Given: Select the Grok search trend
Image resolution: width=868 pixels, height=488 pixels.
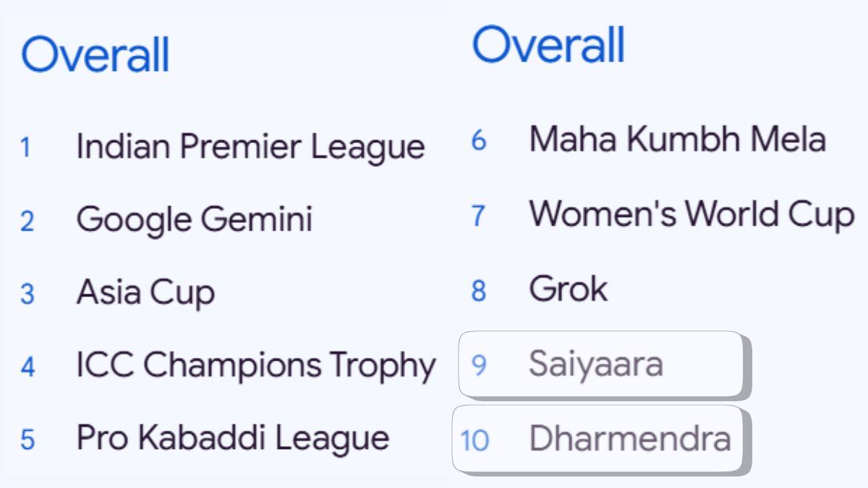Looking at the screenshot, I should [568, 289].
